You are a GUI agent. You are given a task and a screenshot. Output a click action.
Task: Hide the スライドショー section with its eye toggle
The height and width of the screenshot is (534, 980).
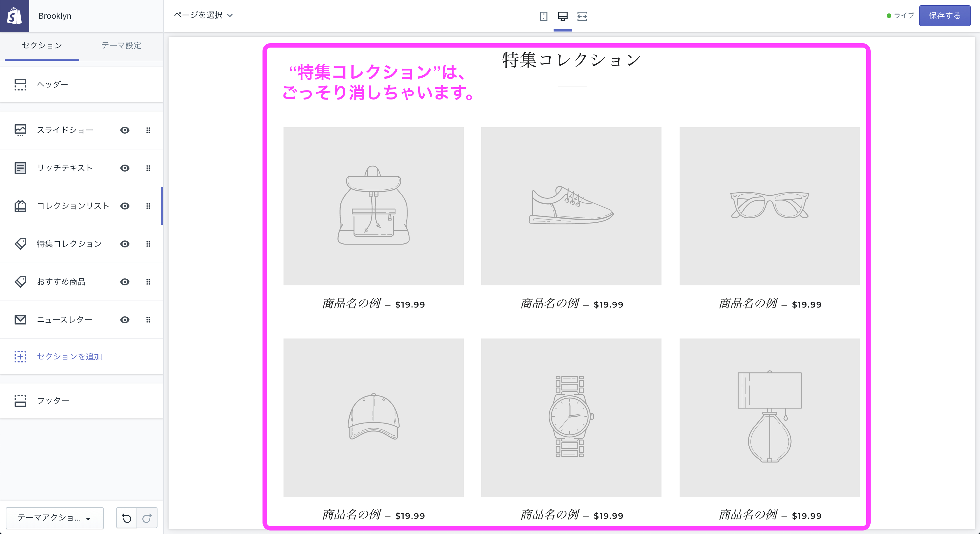[125, 130]
